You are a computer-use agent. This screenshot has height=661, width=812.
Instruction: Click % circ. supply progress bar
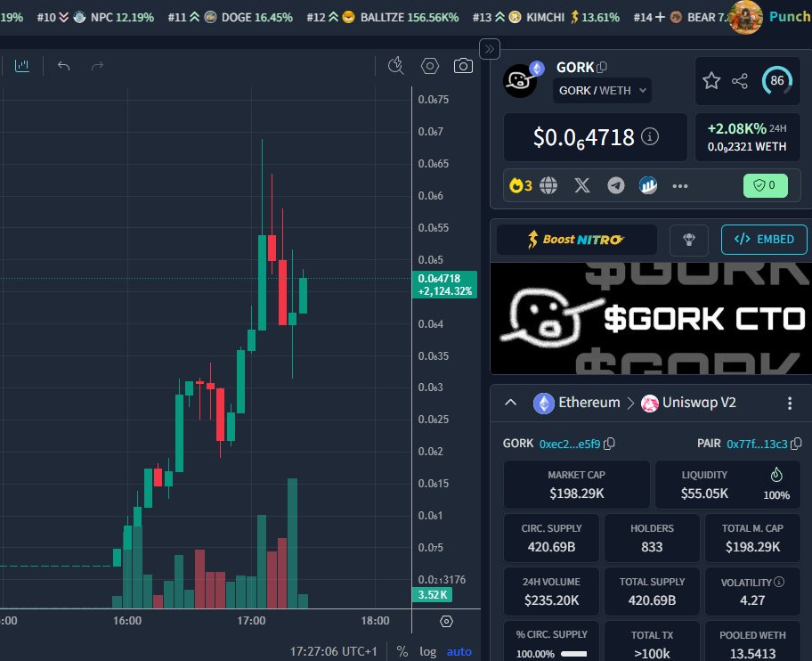573,654
